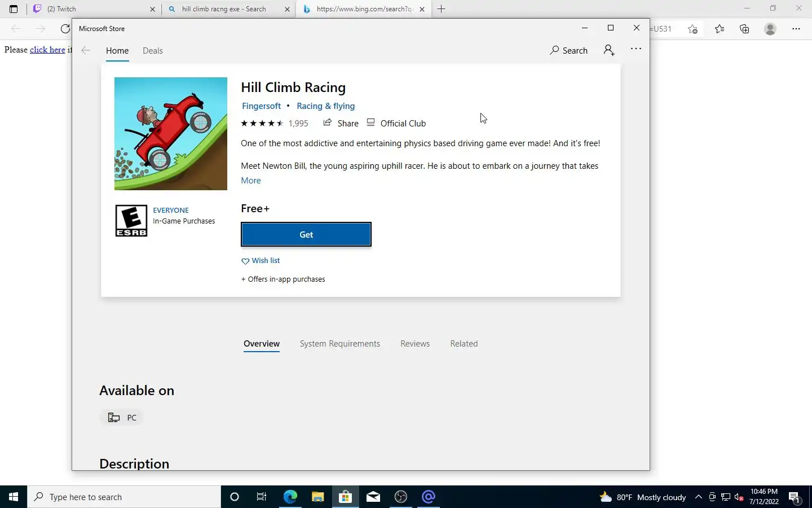This screenshot has width=812, height=508.
Task: Switch to the Twitch browser tab
Action: 93,9
